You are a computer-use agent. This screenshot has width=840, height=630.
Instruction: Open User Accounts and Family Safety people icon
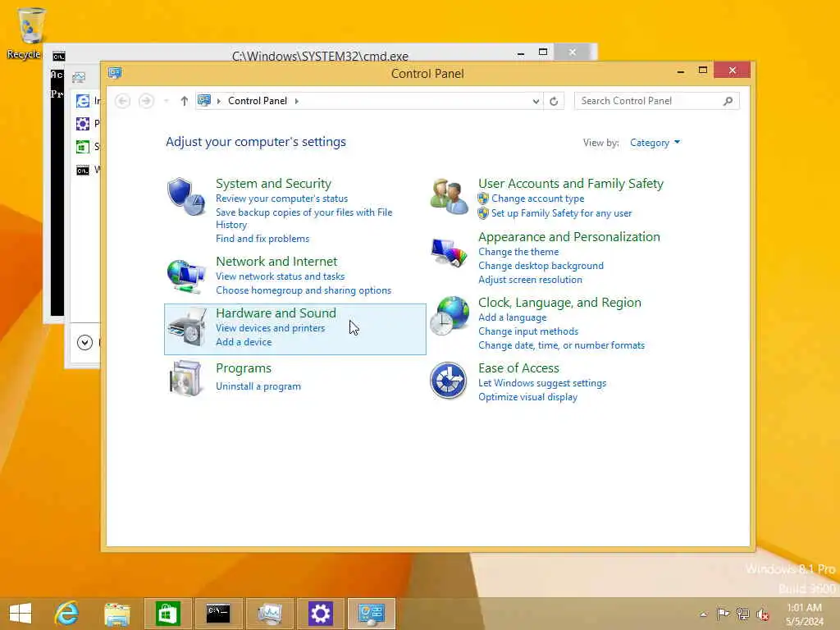(x=449, y=197)
